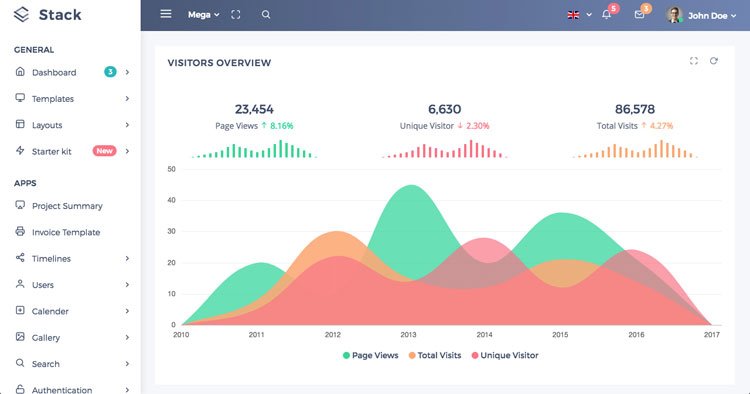The height and width of the screenshot is (394, 750).
Task: Open the John Doe user dropdown
Action: (712, 16)
